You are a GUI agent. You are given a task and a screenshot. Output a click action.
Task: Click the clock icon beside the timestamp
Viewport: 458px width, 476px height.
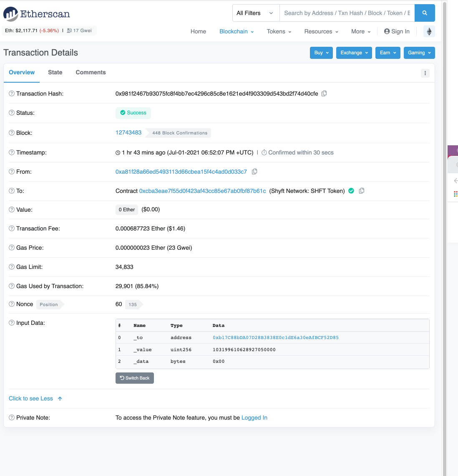point(118,153)
